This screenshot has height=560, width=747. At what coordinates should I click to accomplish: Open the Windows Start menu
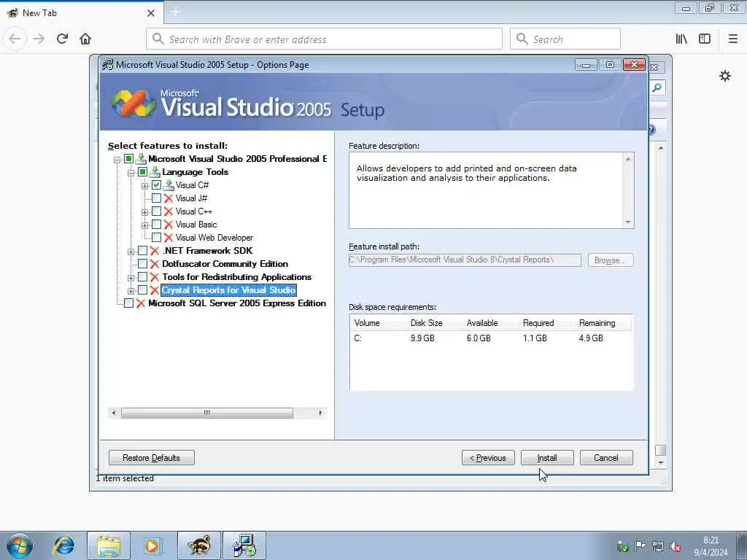coord(20,545)
